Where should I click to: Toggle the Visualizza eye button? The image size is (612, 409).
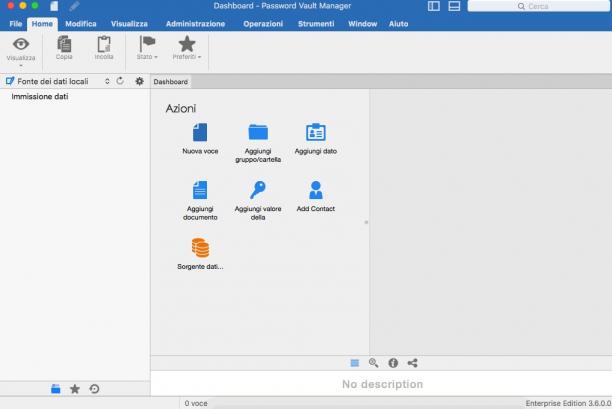pos(21,50)
